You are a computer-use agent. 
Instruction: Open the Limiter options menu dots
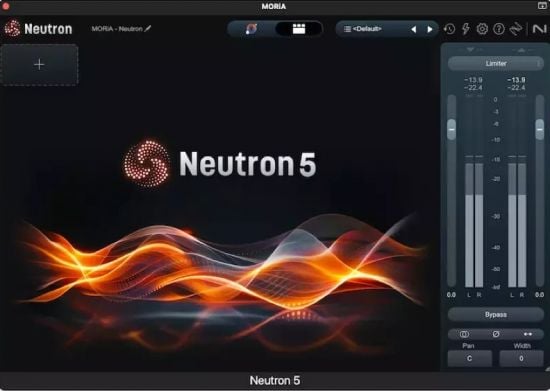(x=538, y=63)
